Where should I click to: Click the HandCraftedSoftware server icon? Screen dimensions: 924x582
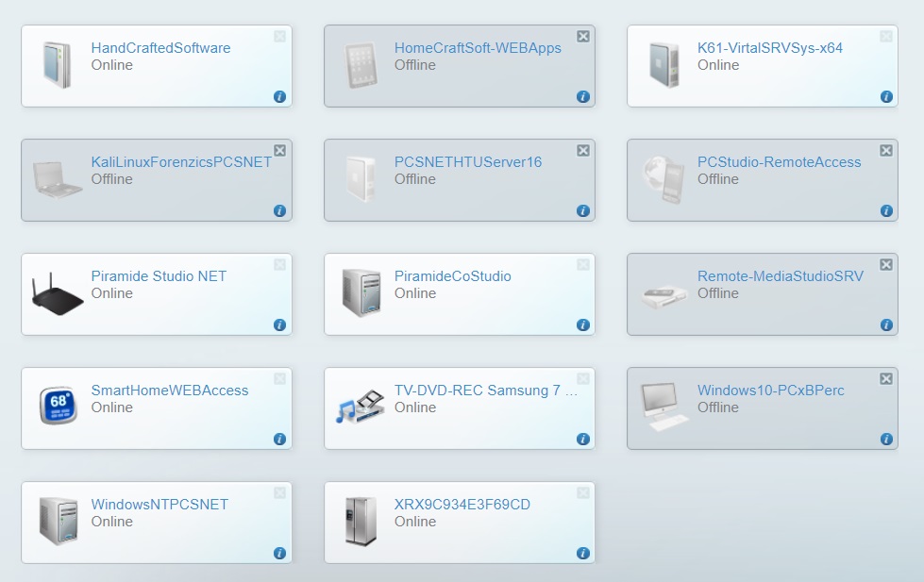pyautogui.click(x=58, y=65)
